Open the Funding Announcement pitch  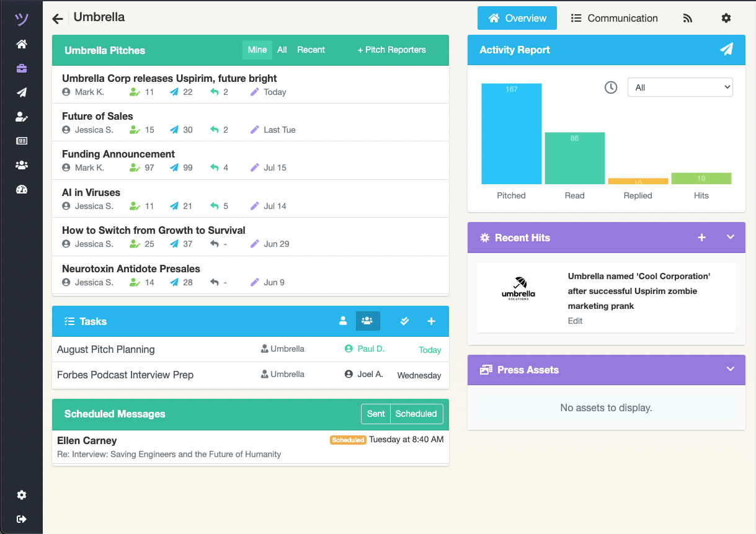[118, 154]
